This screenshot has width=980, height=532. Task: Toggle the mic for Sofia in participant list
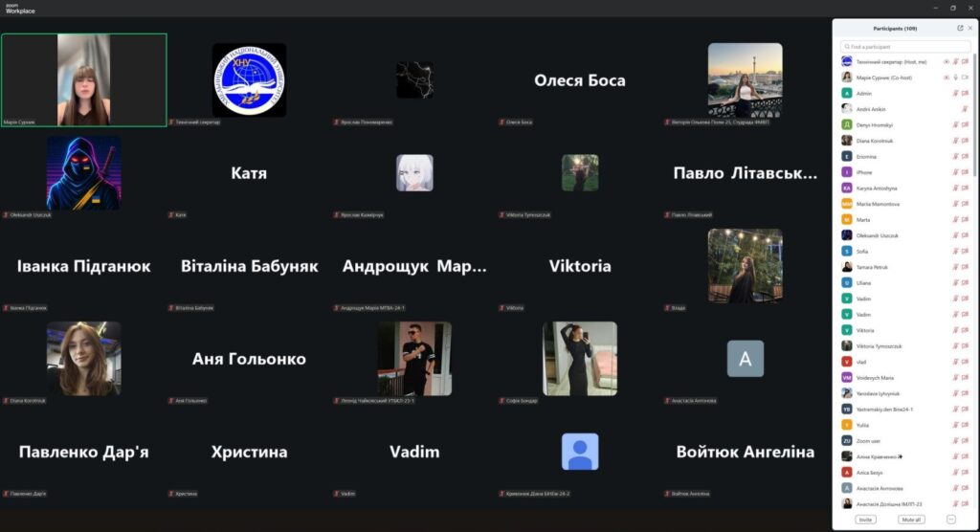955,251
